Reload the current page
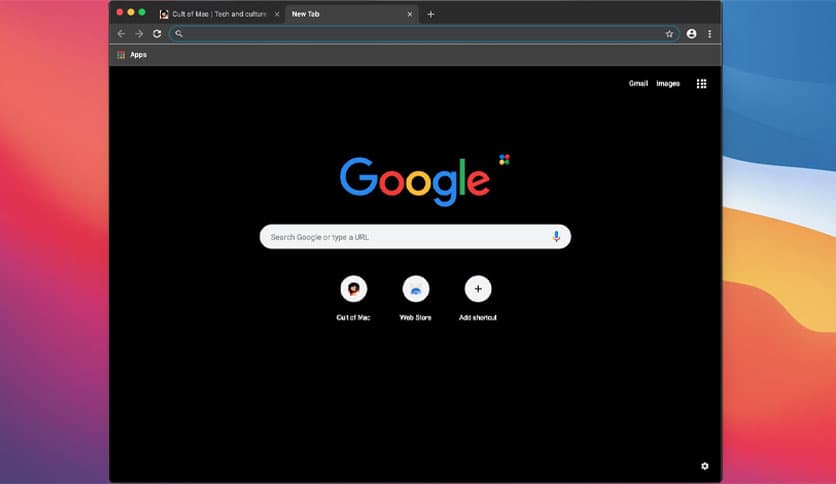The image size is (836, 484). pos(157,34)
